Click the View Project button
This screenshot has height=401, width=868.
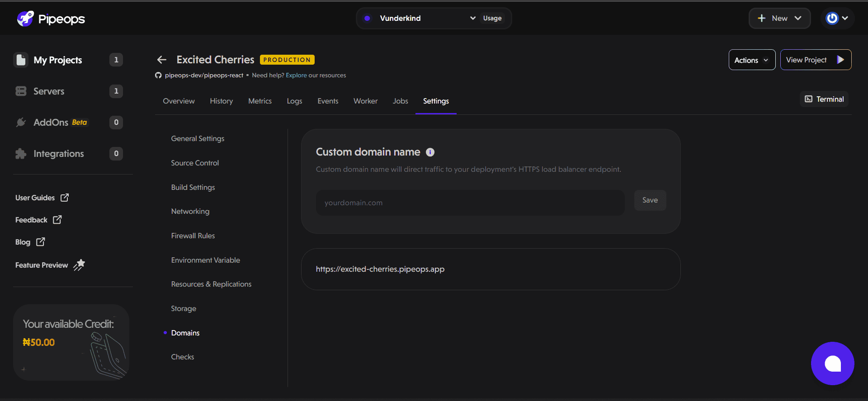(816, 60)
